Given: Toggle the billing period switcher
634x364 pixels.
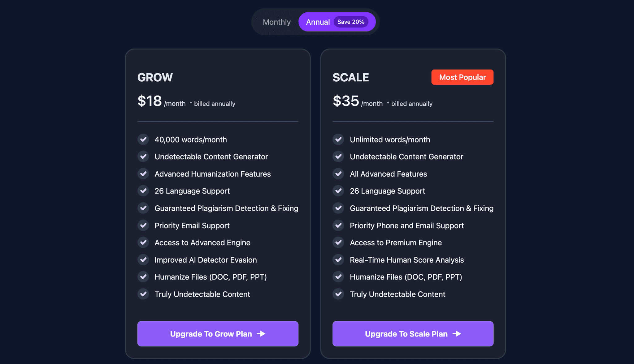Looking at the screenshot, I should tap(314, 22).
